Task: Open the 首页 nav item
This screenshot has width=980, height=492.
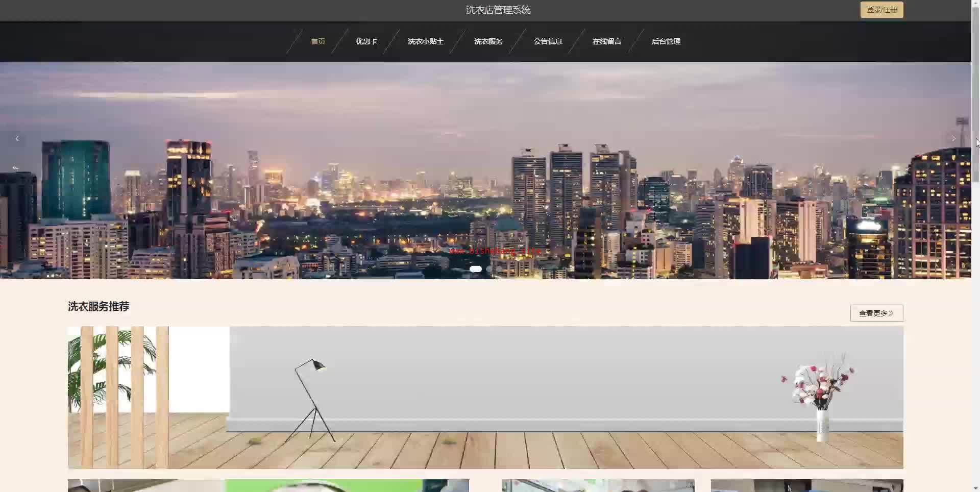Action: pos(318,41)
